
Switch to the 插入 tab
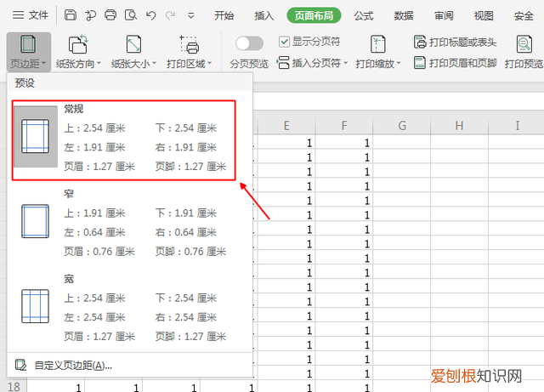point(264,15)
